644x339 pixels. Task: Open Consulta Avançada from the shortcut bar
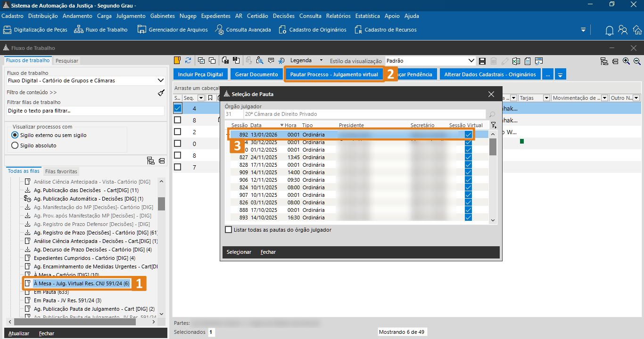pos(243,30)
